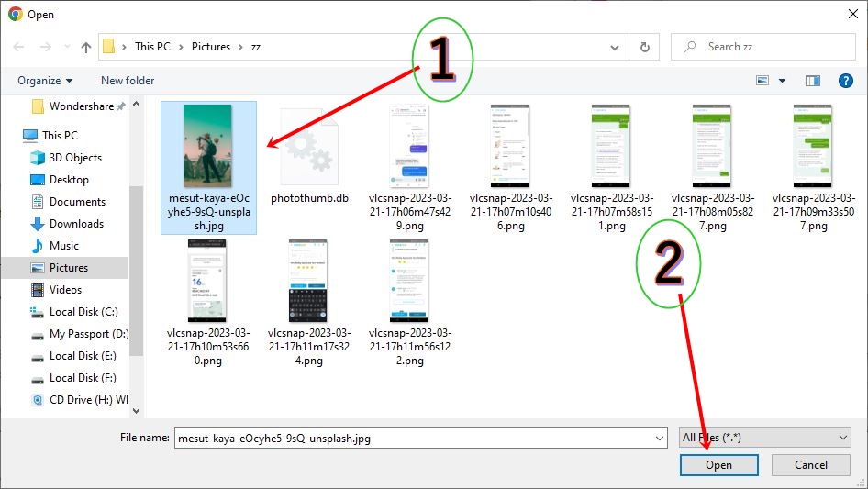Refresh the zz folder view
Viewport: 868px width, 489px height.
[x=644, y=47]
